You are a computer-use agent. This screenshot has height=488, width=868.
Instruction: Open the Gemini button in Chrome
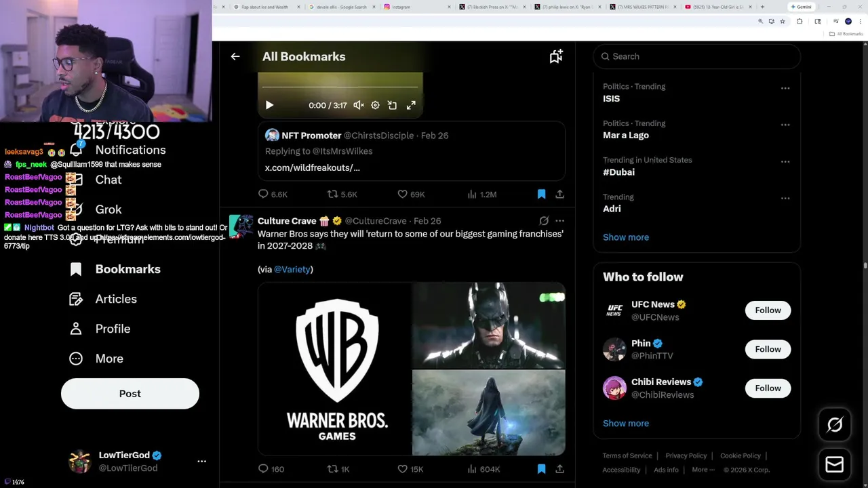[801, 7]
